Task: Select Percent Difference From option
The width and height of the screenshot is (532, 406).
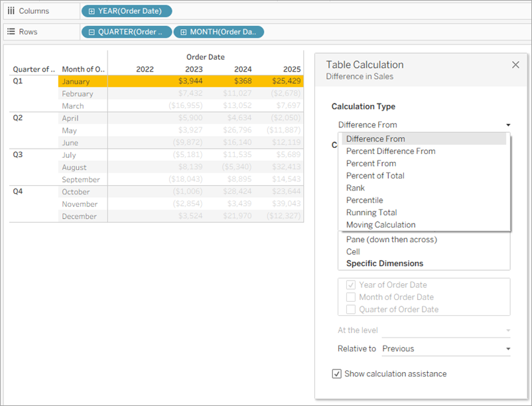Action: click(391, 151)
